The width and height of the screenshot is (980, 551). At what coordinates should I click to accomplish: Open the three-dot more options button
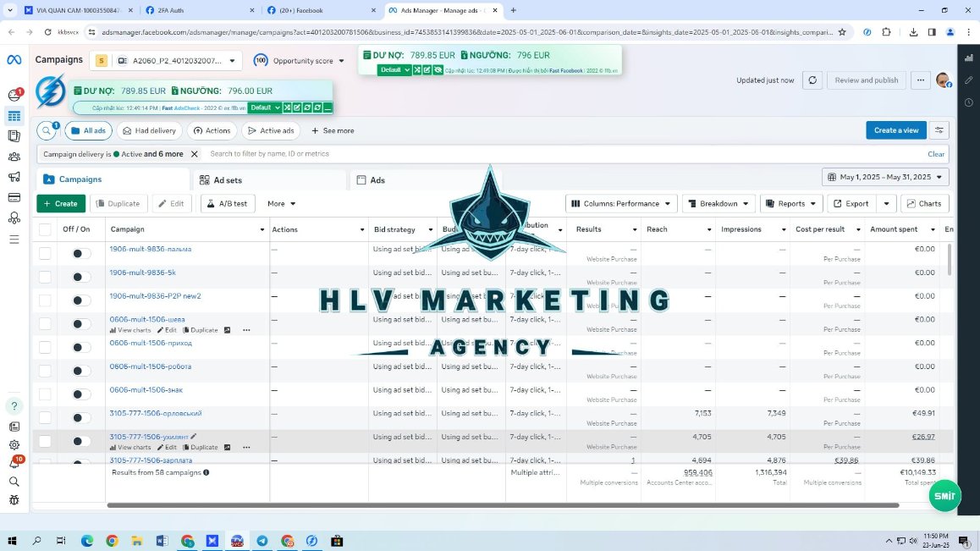click(921, 80)
